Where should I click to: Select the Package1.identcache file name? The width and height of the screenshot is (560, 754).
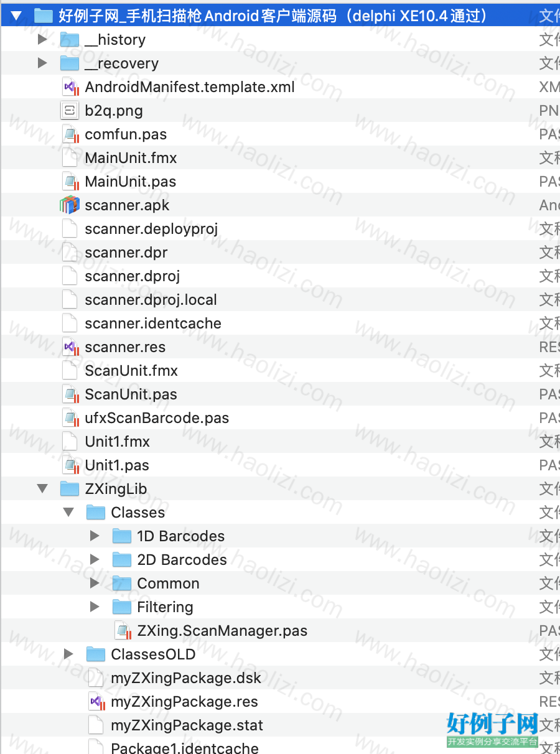[185, 748]
